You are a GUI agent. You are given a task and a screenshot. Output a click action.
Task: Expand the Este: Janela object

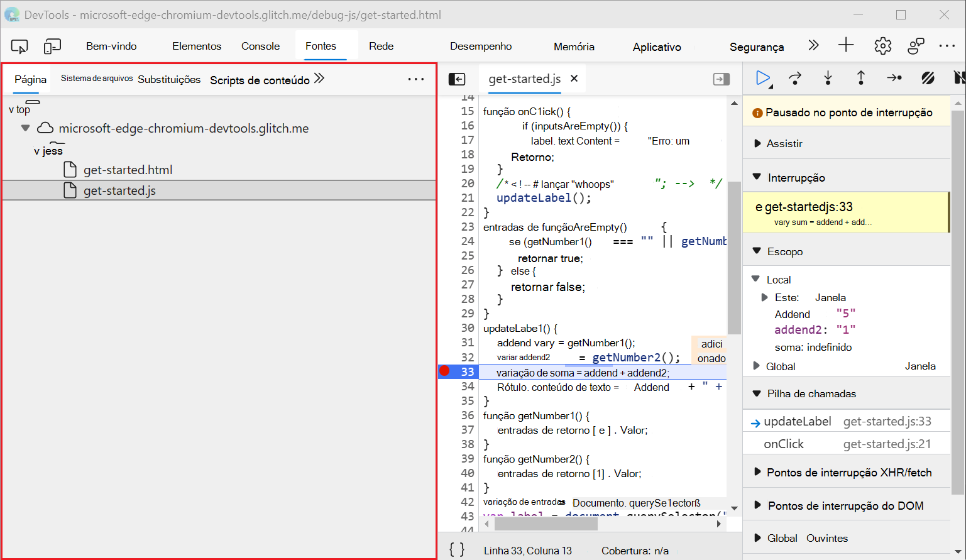pyautogui.click(x=765, y=297)
